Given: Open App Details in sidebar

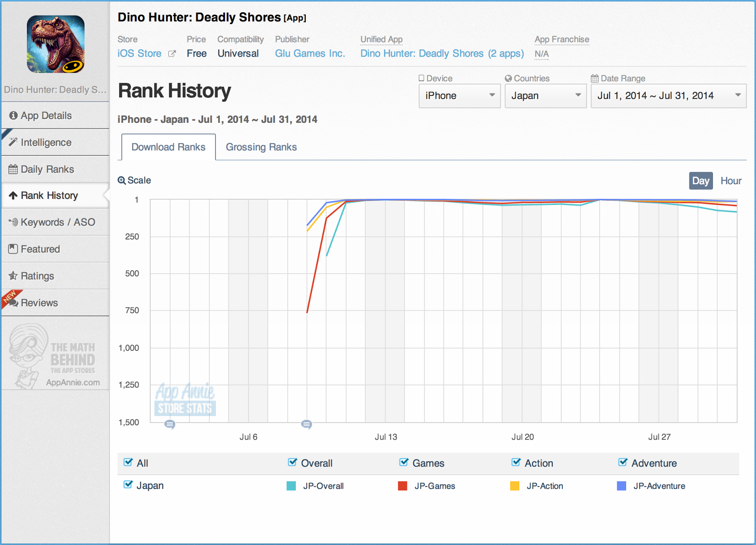Looking at the screenshot, I should 55,115.
